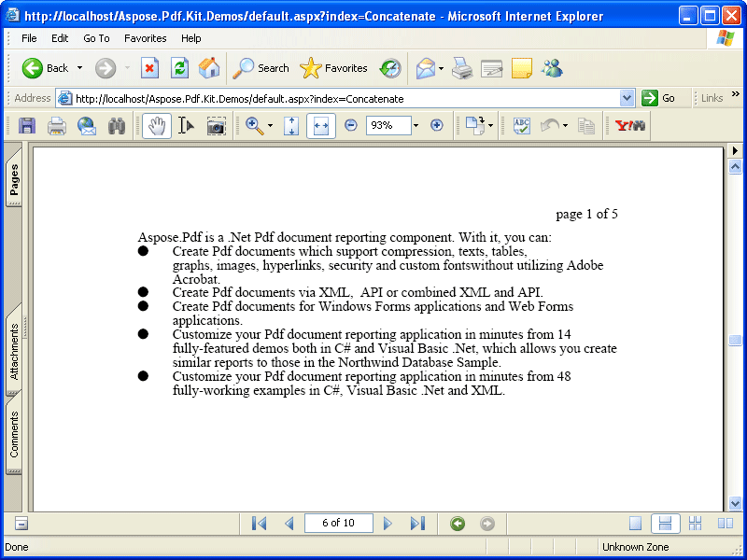Refresh the page with green arrows icon

click(179, 68)
